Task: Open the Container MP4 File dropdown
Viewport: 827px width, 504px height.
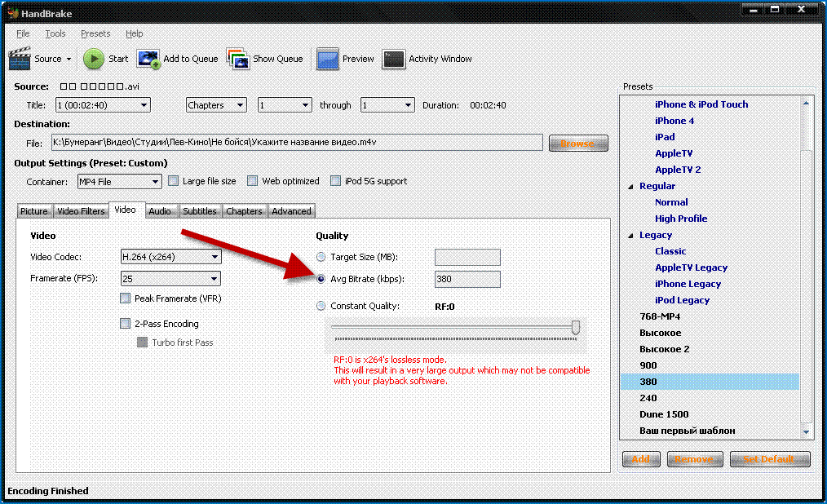Action: (x=119, y=181)
